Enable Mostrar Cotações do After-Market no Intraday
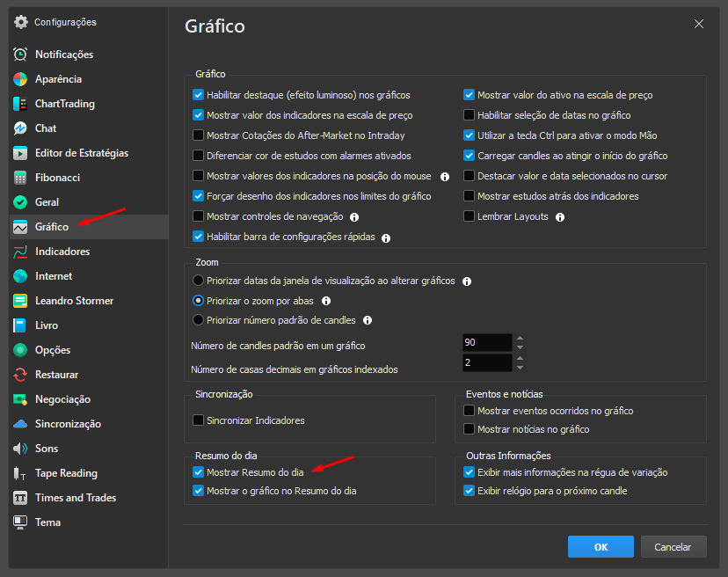 (x=198, y=135)
